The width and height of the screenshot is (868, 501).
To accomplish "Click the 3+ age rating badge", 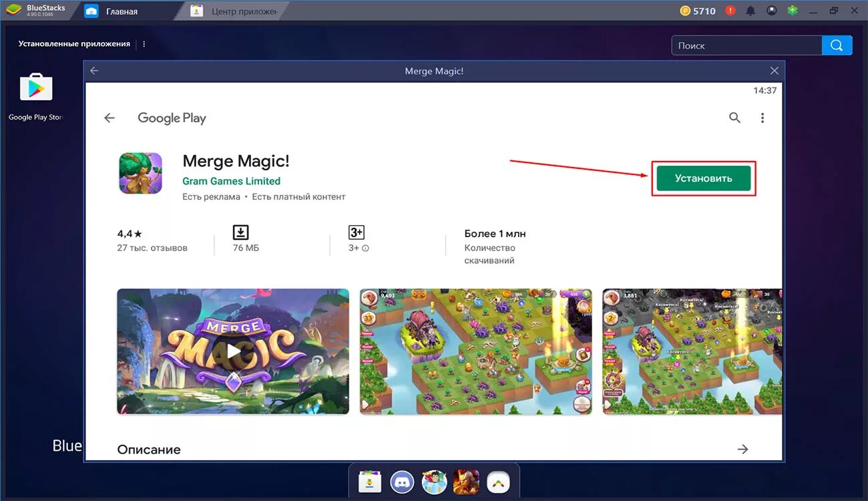I will [356, 232].
